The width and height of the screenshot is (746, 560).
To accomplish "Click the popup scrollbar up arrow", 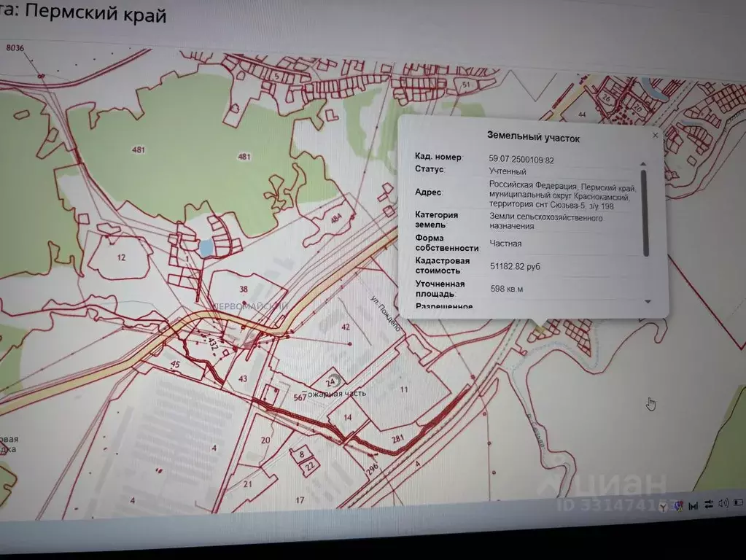I will click(643, 163).
